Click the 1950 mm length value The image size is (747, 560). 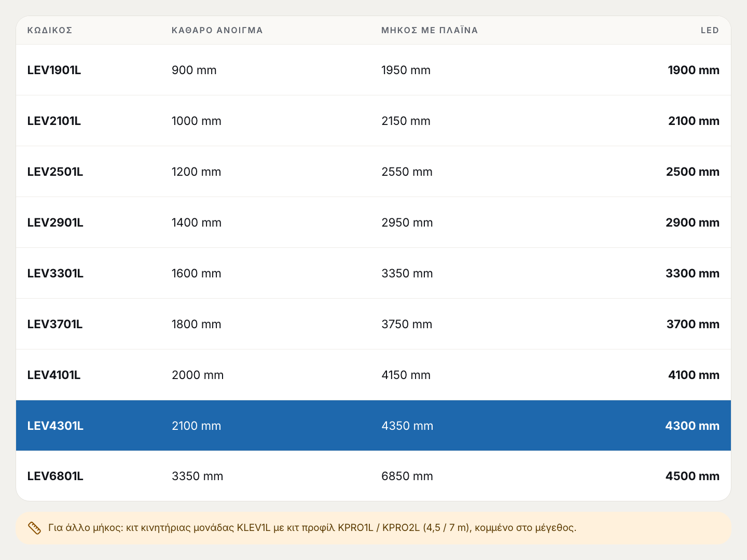click(x=406, y=70)
